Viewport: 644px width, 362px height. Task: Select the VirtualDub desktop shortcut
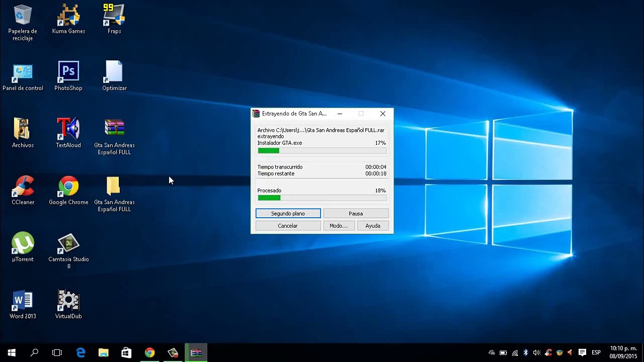[68, 305]
